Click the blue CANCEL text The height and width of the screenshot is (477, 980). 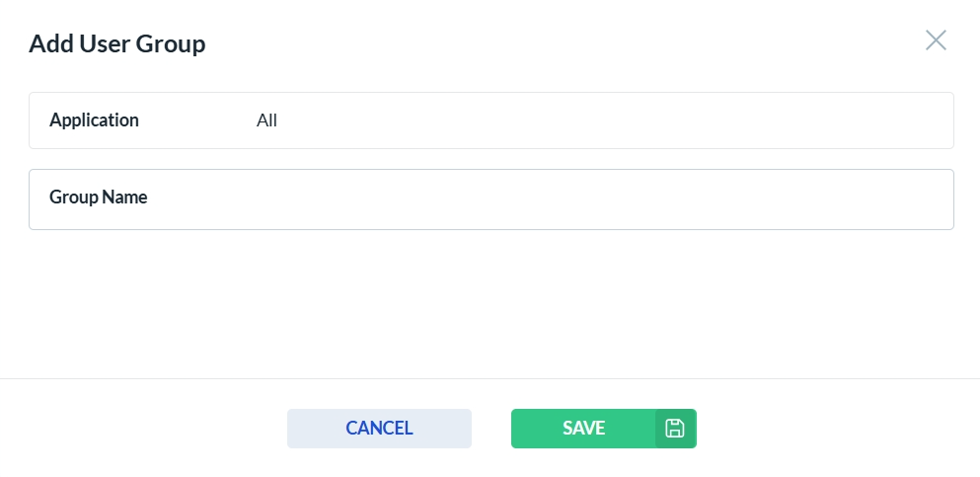point(379,429)
